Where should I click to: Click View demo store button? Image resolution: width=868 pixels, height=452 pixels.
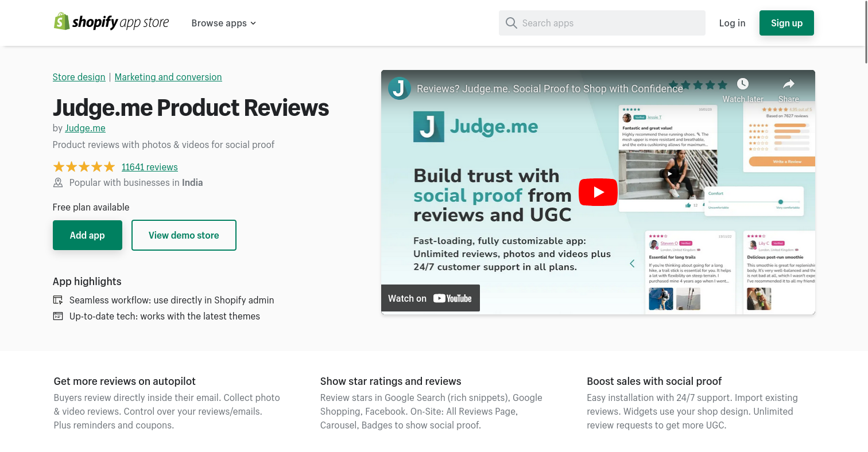(184, 235)
